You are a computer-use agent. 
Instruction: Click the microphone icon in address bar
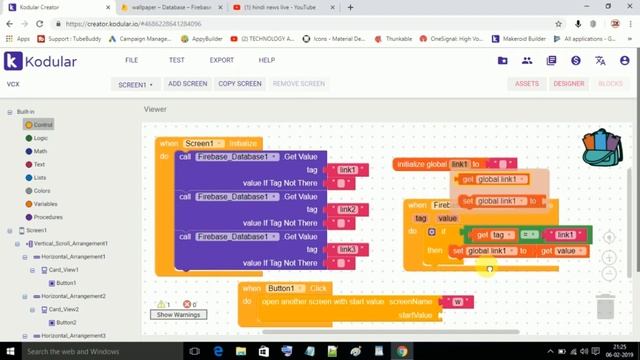point(578,24)
